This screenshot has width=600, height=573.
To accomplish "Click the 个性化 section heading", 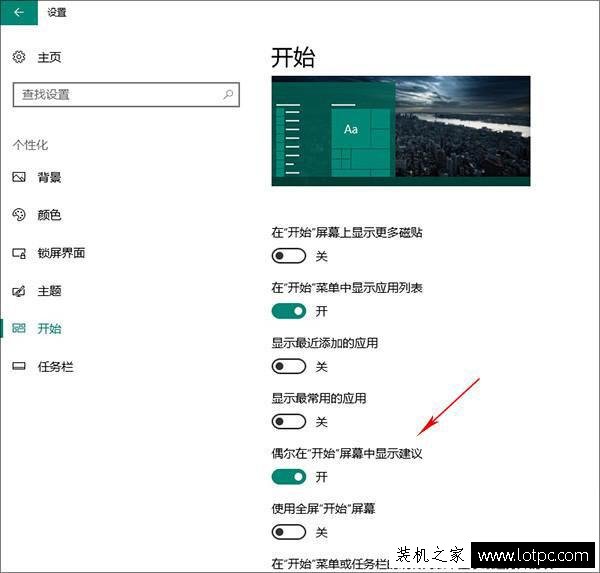I will click(x=30, y=145).
